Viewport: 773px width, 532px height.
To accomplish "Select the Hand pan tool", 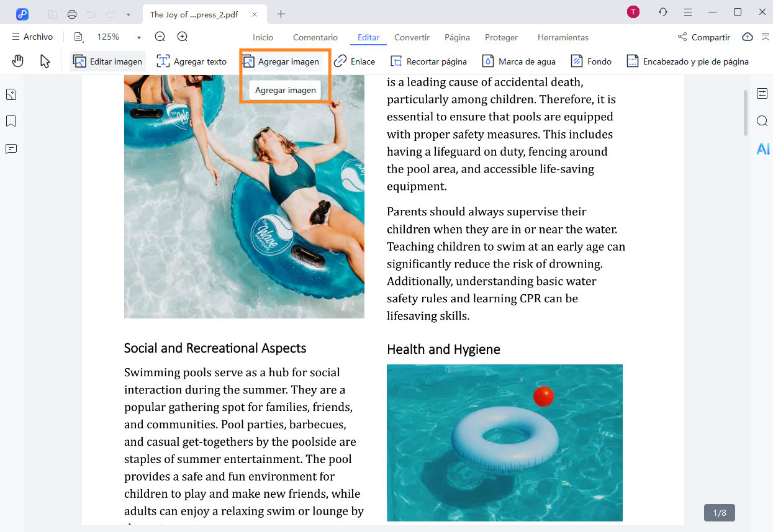I will tap(18, 61).
